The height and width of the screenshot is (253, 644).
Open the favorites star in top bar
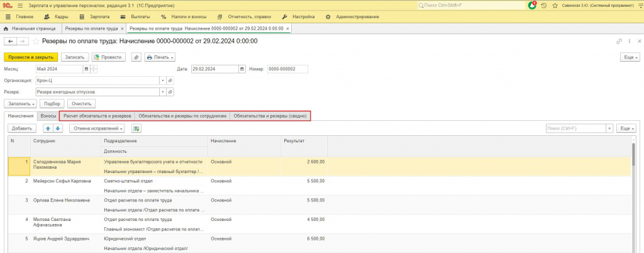[555, 6]
